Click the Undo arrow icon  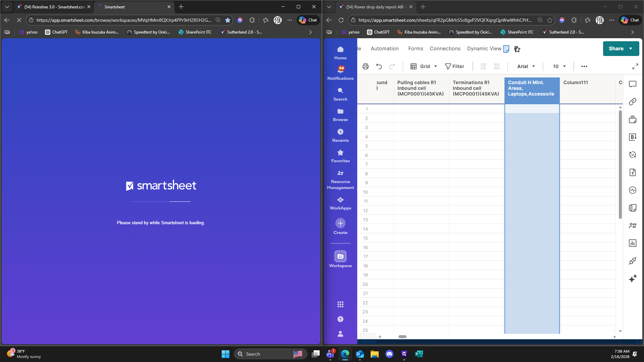(x=379, y=66)
